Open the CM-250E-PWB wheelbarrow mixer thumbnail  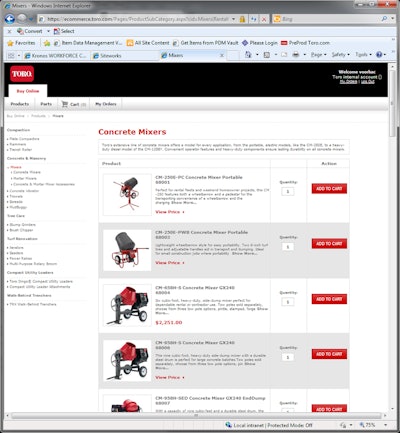(127, 250)
